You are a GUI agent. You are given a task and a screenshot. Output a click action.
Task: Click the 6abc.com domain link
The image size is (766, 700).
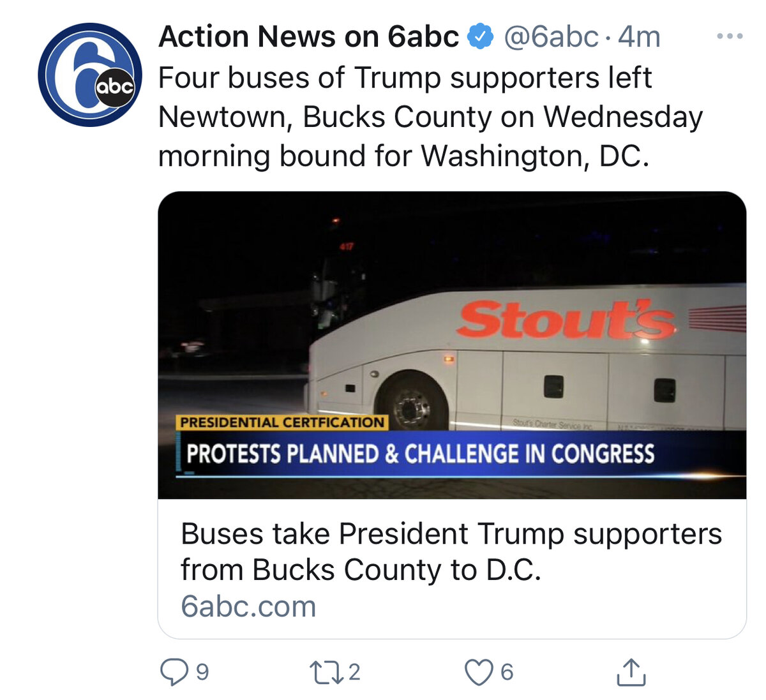click(x=248, y=606)
